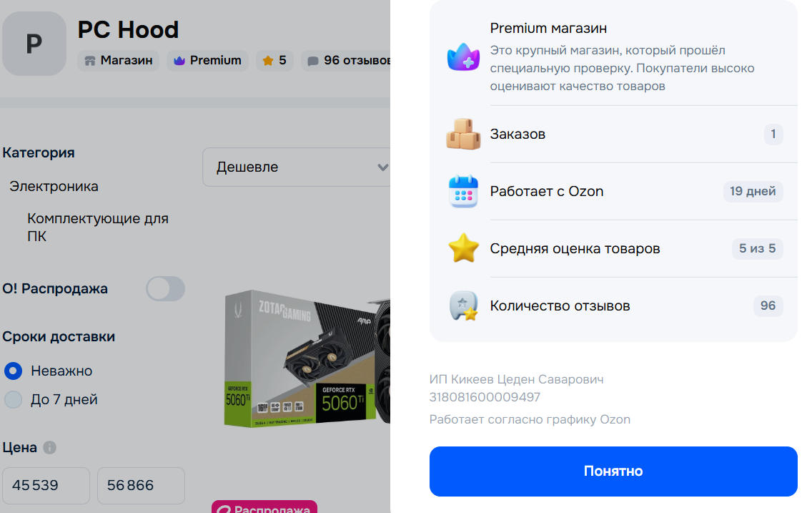Open Комплектующие для ПК subcategory
This screenshot has height=513, width=812.
click(98, 227)
